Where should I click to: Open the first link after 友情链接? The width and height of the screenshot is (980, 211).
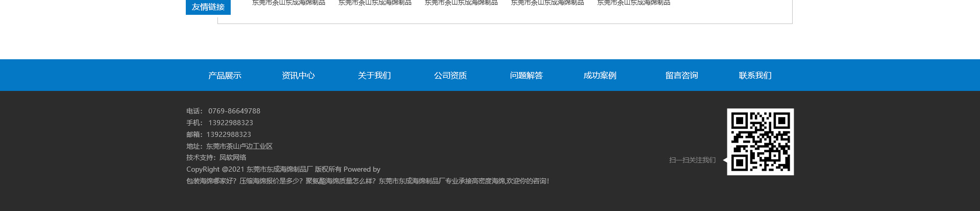(x=288, y=3)
